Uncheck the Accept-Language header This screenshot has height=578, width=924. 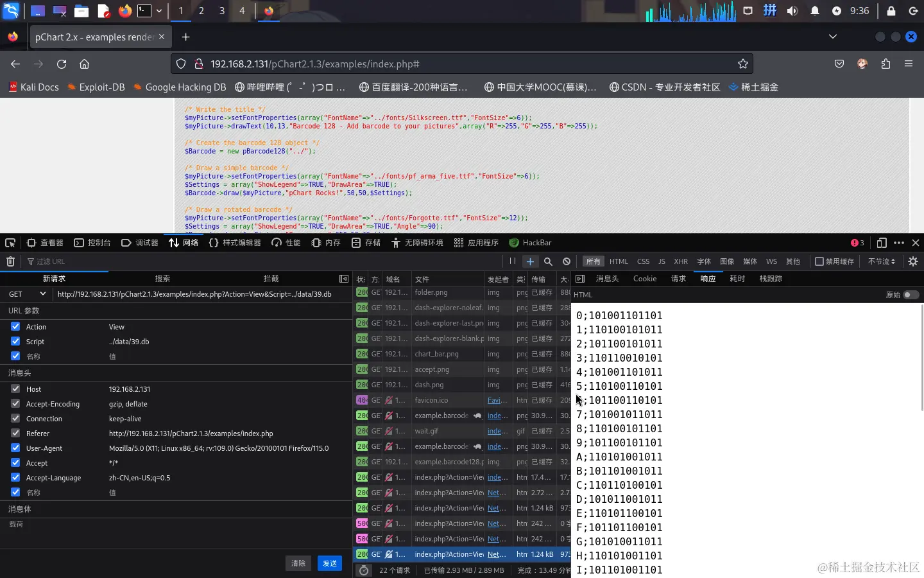pos(15,478)
